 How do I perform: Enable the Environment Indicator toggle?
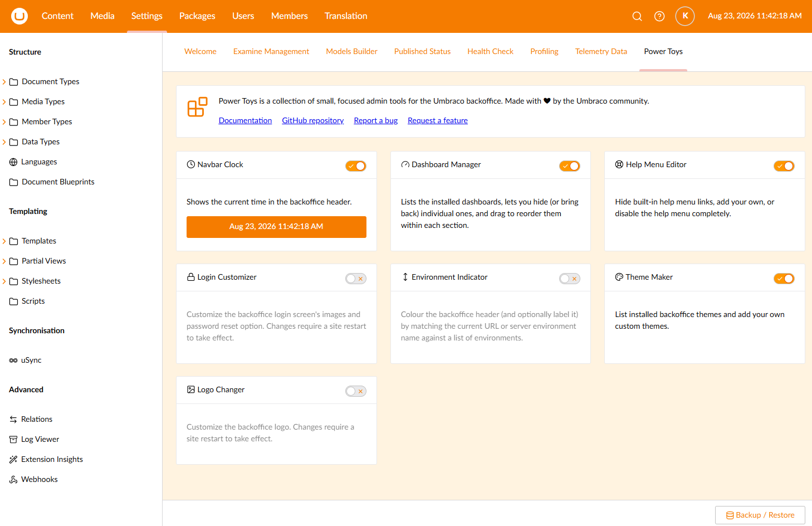(570, 279)
